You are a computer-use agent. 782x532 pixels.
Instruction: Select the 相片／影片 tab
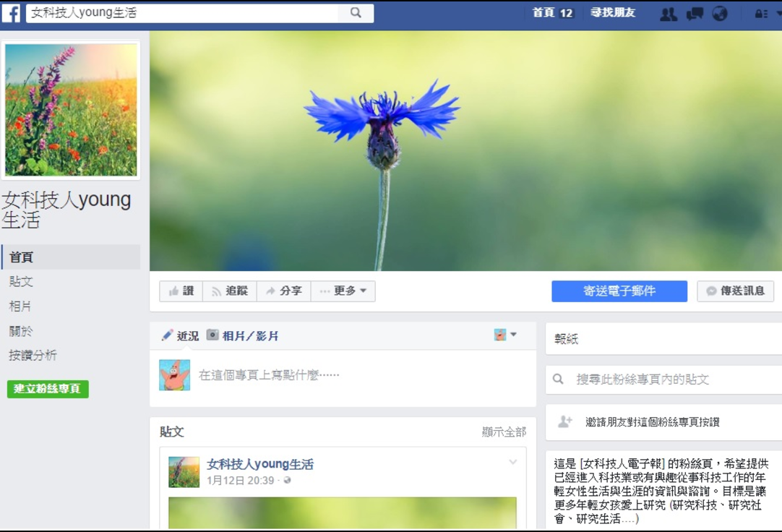pyautogui.click(x=243, y=336)
